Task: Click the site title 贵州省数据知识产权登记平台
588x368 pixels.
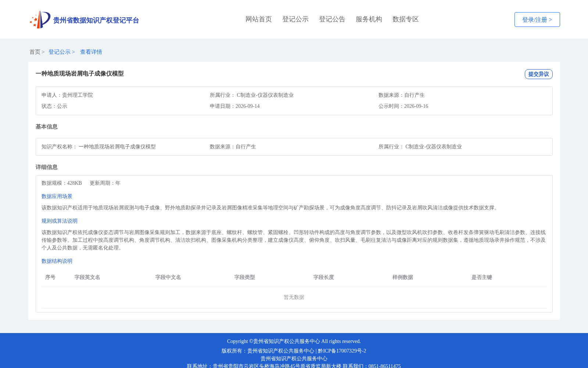Action: click(96, 20)
